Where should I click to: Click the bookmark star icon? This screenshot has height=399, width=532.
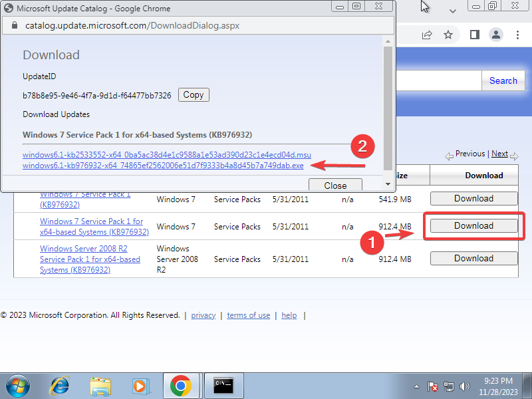pos(448,35)
